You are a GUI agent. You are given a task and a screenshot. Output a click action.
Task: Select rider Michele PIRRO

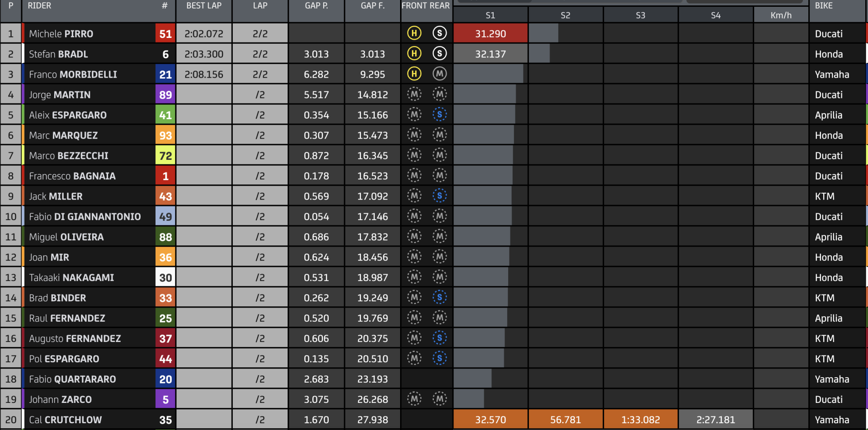61,34
